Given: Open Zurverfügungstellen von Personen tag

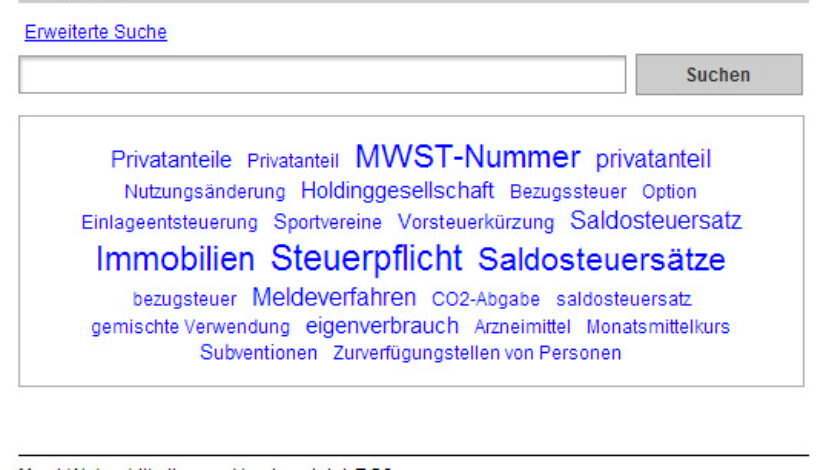Looking at the screenshot, I should (x=477, y=353).
